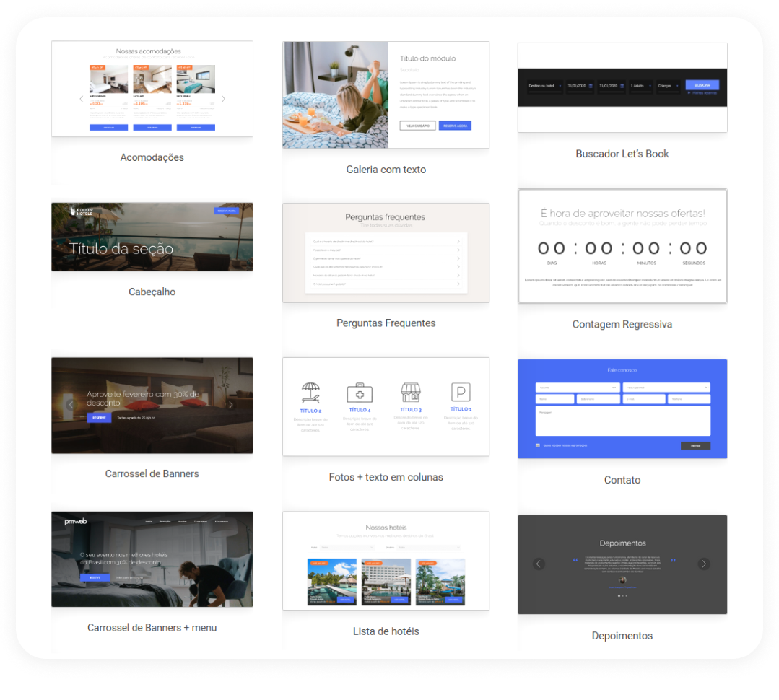Choose the Lista de hotéis module thumbnail

(386, 561)
